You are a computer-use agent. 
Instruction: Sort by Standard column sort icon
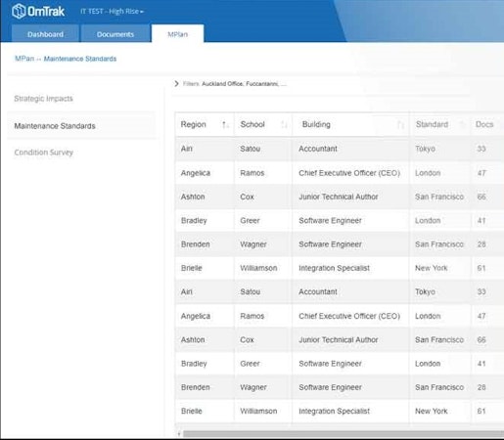[x=462, y=124]
